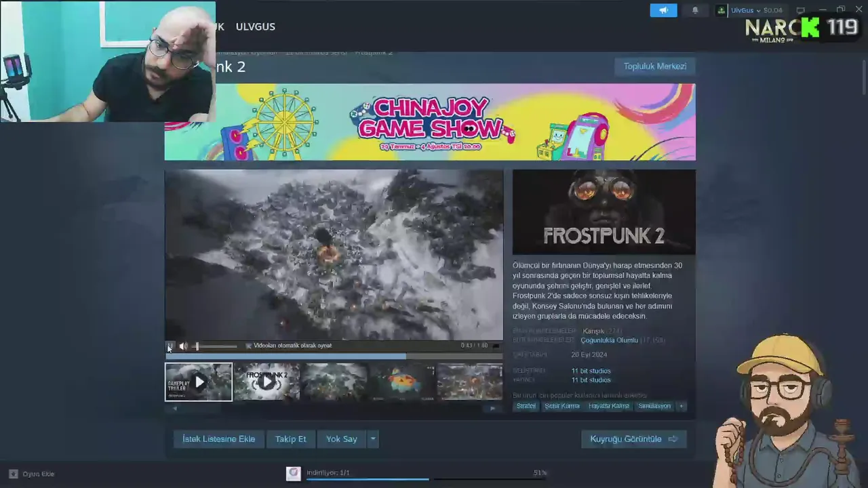
Task: Click the Frostpunk 2 header image
Action: (604, 212)
